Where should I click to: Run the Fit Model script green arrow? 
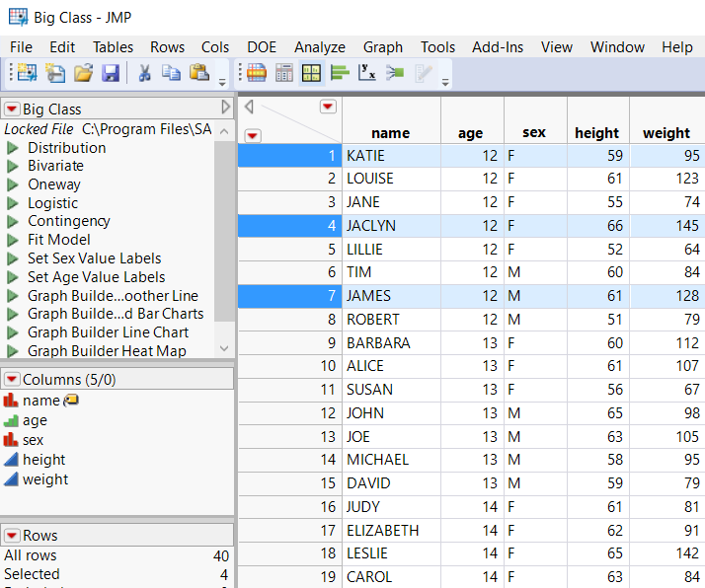(x=13, y=240)
